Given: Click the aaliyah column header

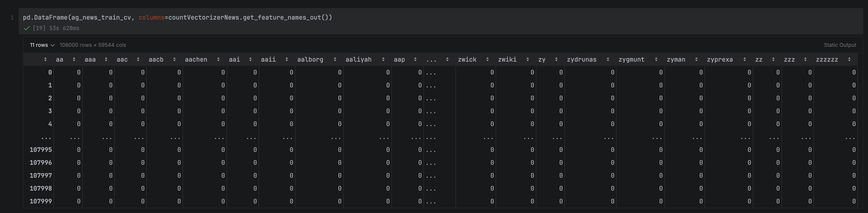Looking at the screenshot, I should point(358,59).
